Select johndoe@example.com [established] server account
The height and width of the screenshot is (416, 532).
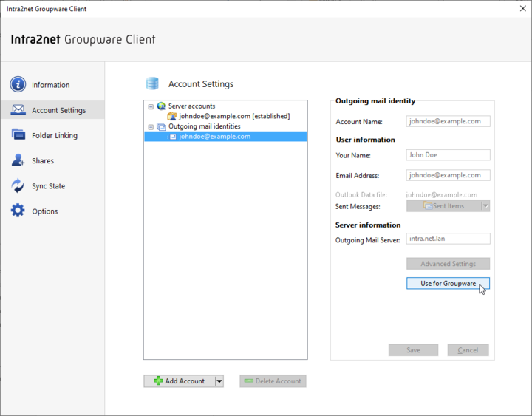pyautogui.click(x=234, y=116)
